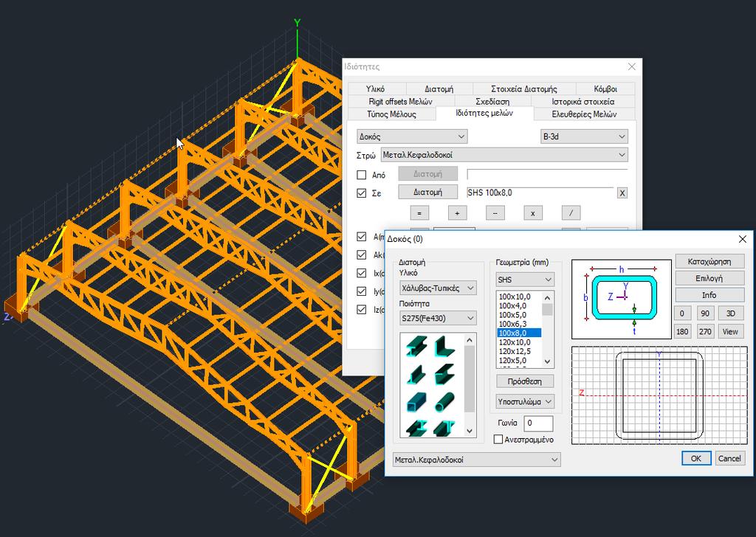Image resolution: width=756 pixels, height=537 pixels.
Task: Click the Διατομή button next to Σε
Action: (427, 192)
